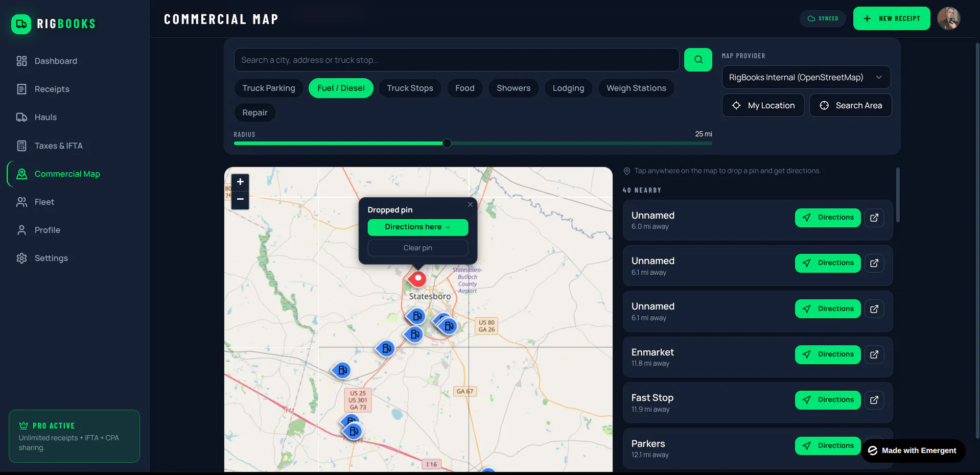
Task: Open the Hauls page
Action: (x=45, y=117)
